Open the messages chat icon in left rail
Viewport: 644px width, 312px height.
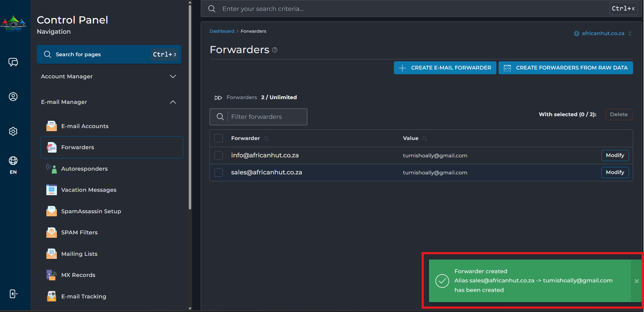point(13,62)
